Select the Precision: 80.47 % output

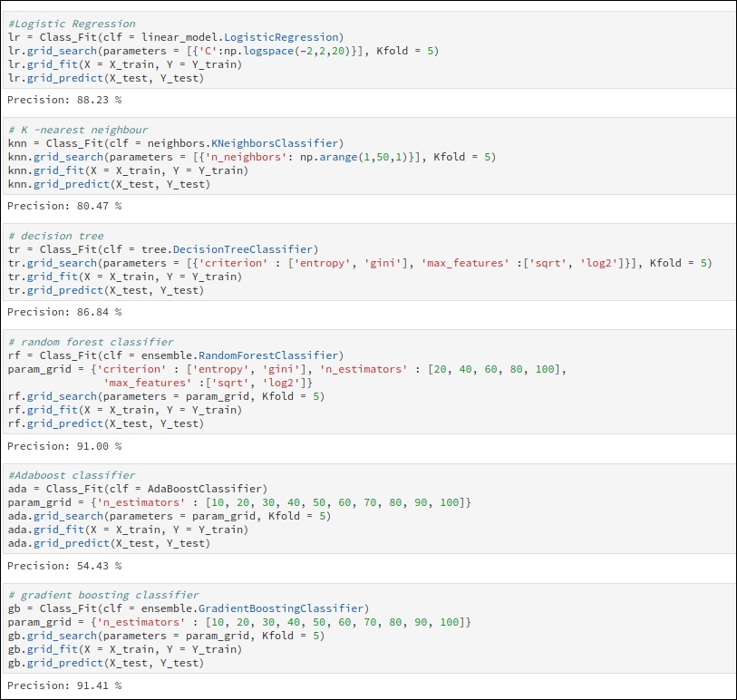click(x=64, y=206)
